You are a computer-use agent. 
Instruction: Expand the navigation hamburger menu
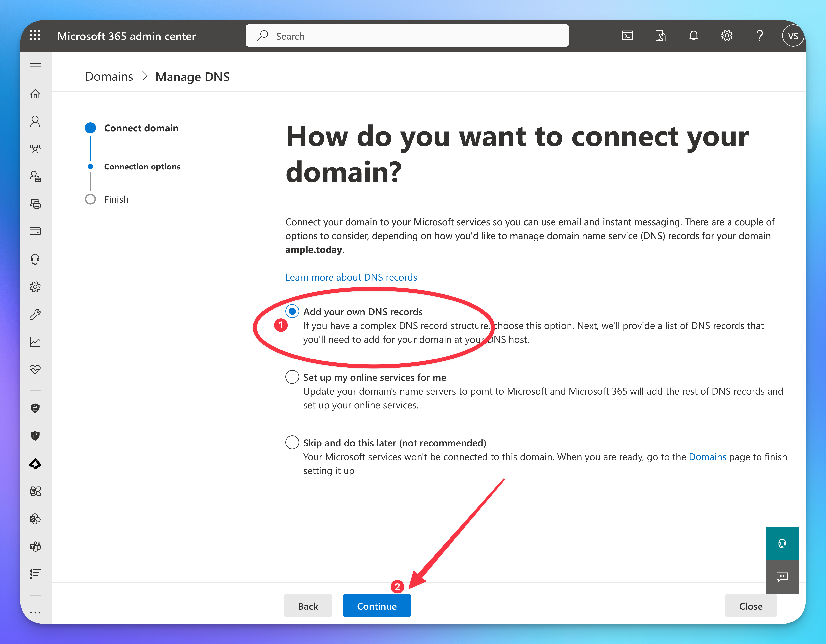point(35,66)
